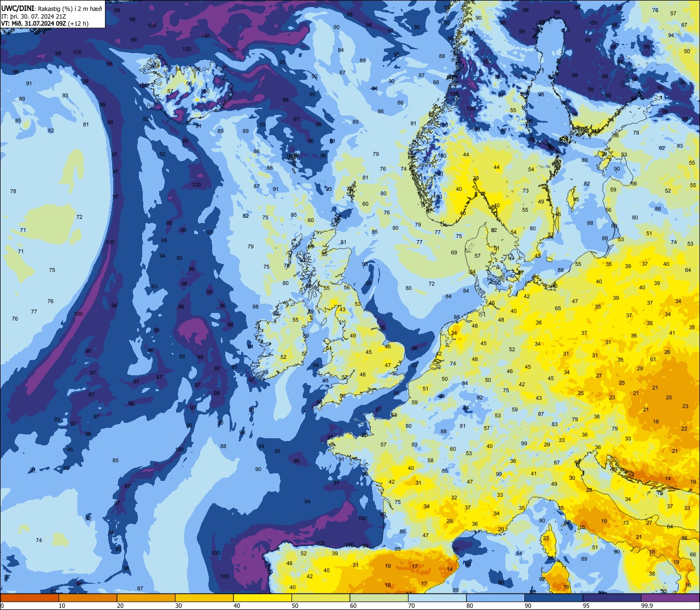This screenshot has height=610, width=700.
Task: Click the title 'UWC/DINI: Rakastig (%) í 2 m hæð'
Action: (51, 9)
